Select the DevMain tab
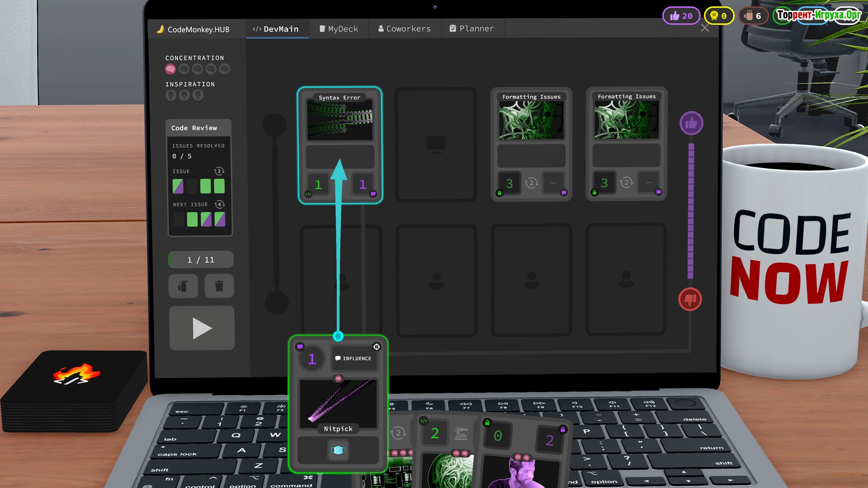 tap(276, 29)
